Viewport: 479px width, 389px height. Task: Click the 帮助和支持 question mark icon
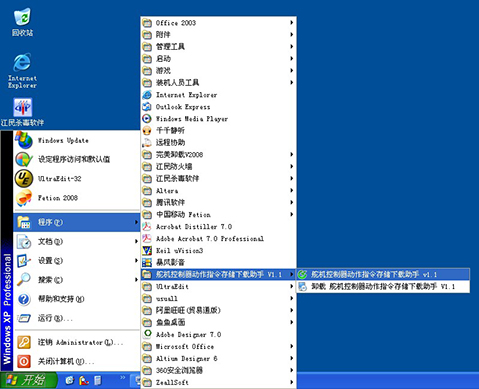point(24,299)
